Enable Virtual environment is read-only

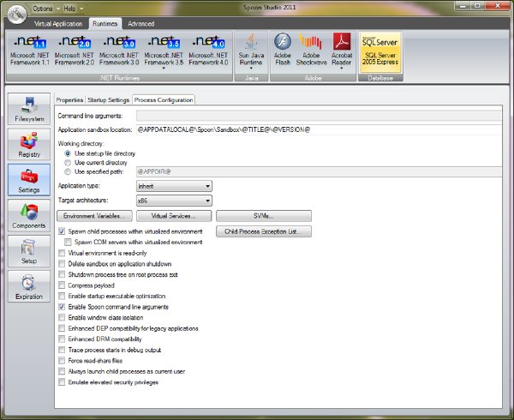coord(62,253)
